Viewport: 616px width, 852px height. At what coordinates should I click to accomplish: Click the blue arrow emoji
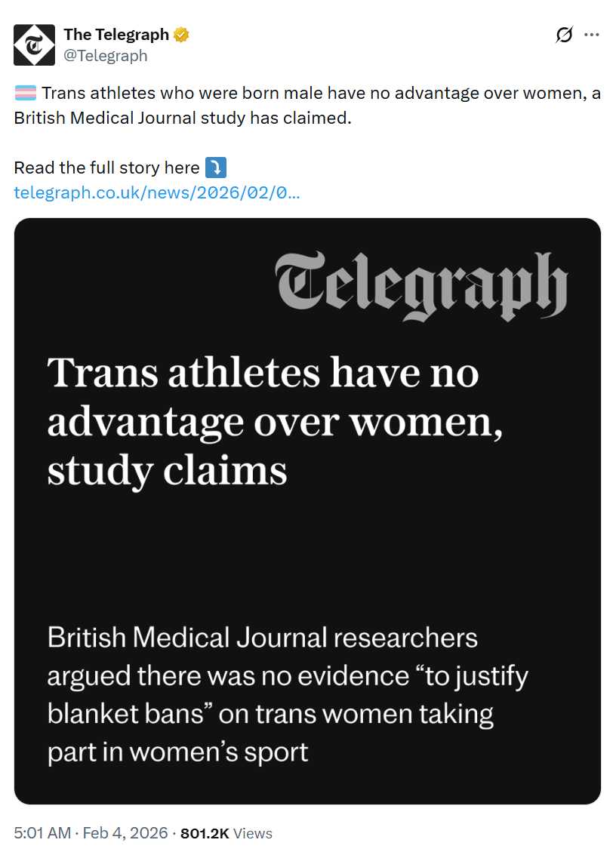coord(216,168)
